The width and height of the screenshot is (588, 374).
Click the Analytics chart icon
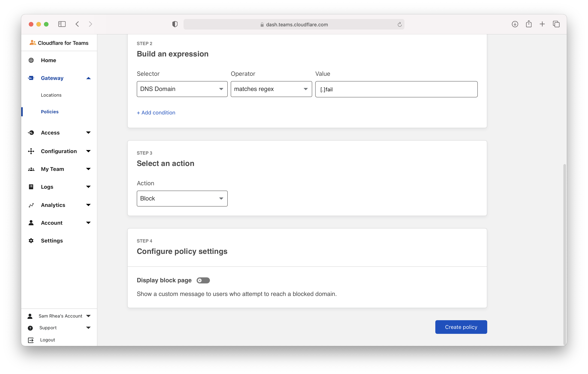click(31, 205)
